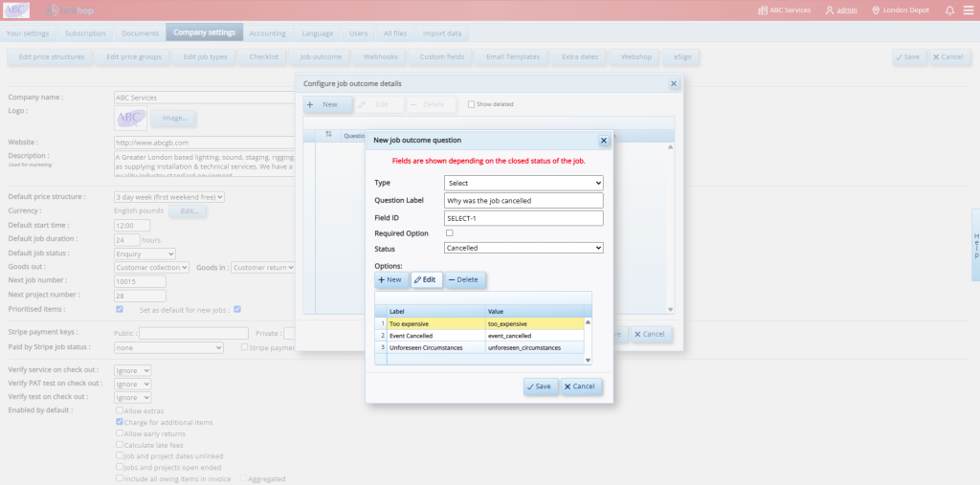Click the ABC company logo in header

click(17, 10)
